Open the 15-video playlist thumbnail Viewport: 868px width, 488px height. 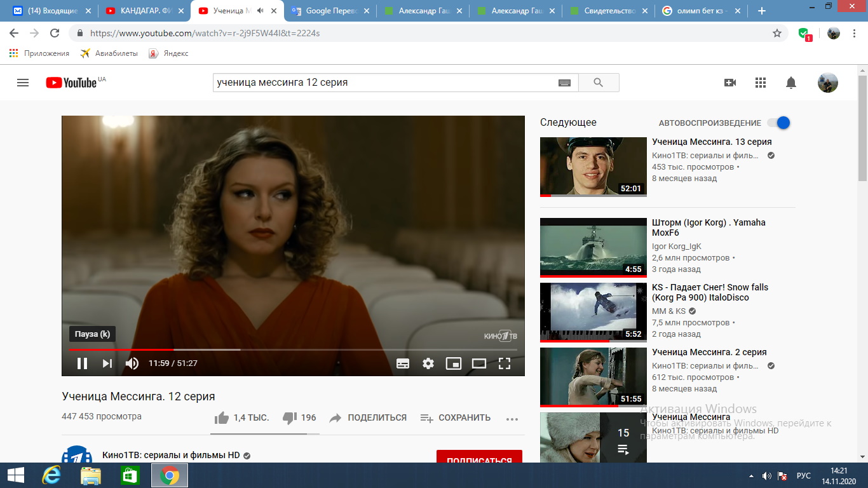pyautogui.click(x=593, y=438)
